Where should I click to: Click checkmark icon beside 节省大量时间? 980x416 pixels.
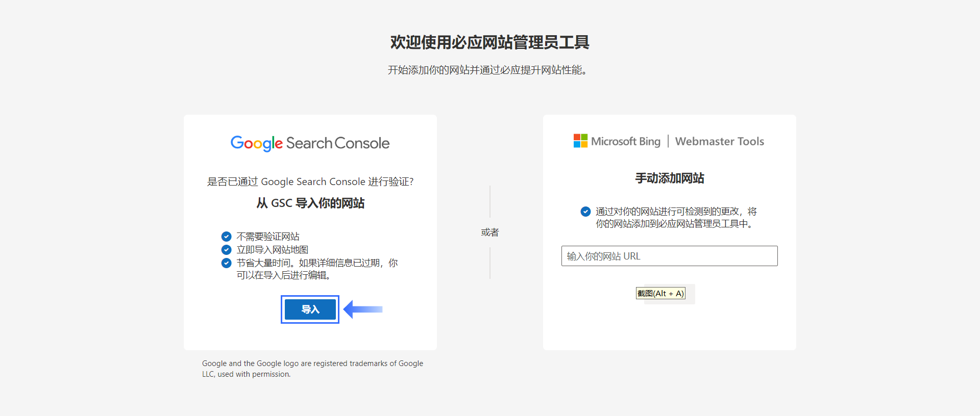tap(226, 263)
